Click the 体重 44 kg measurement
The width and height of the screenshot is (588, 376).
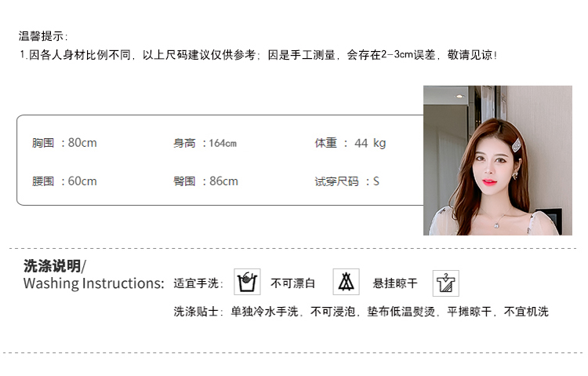pos(350,143)
